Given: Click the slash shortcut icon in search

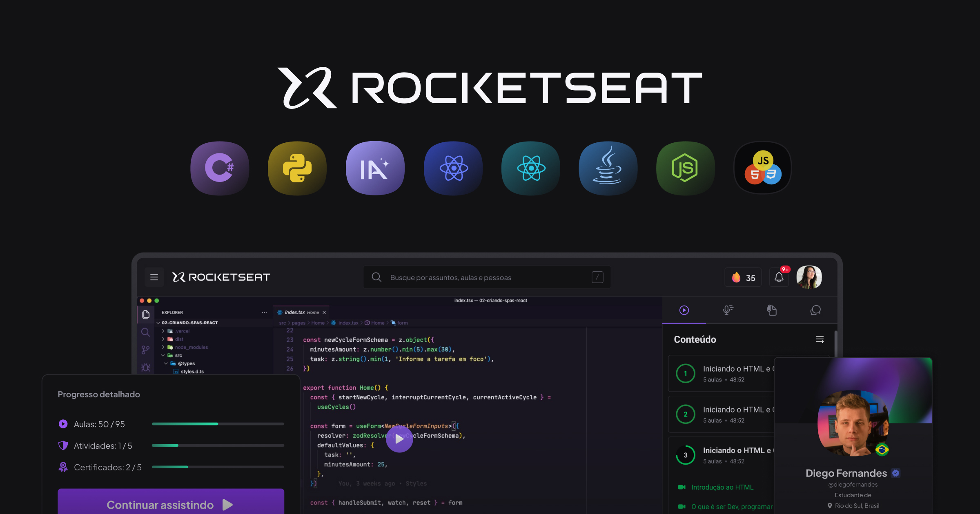Looking at the screenshot, I should click(x=597, y=277).
